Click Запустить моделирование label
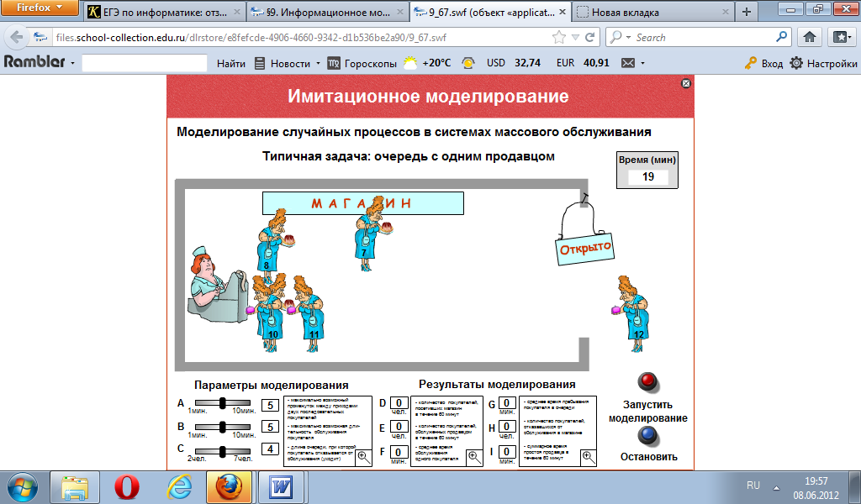 [648, 412]
